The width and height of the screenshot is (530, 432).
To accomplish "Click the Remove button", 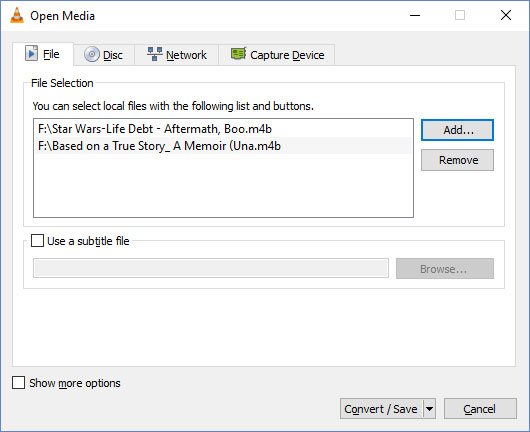I will tap(457, 160).
